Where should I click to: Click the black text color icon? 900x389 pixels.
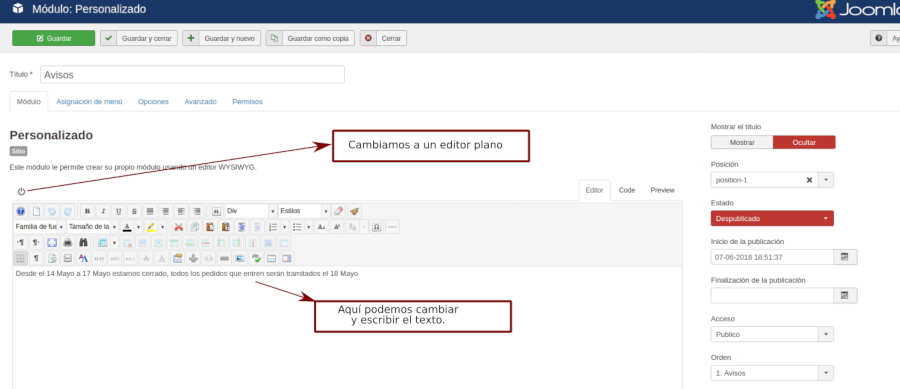(x=127, y=227)
